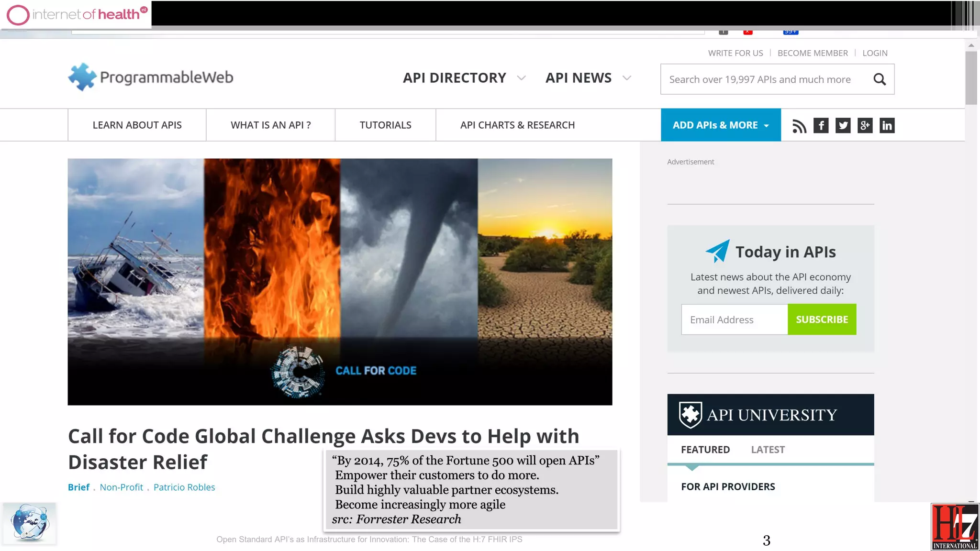Screen dimensions: 980x551
Task: Click the Twitter bird icon
Action: [x=843, y=126]
